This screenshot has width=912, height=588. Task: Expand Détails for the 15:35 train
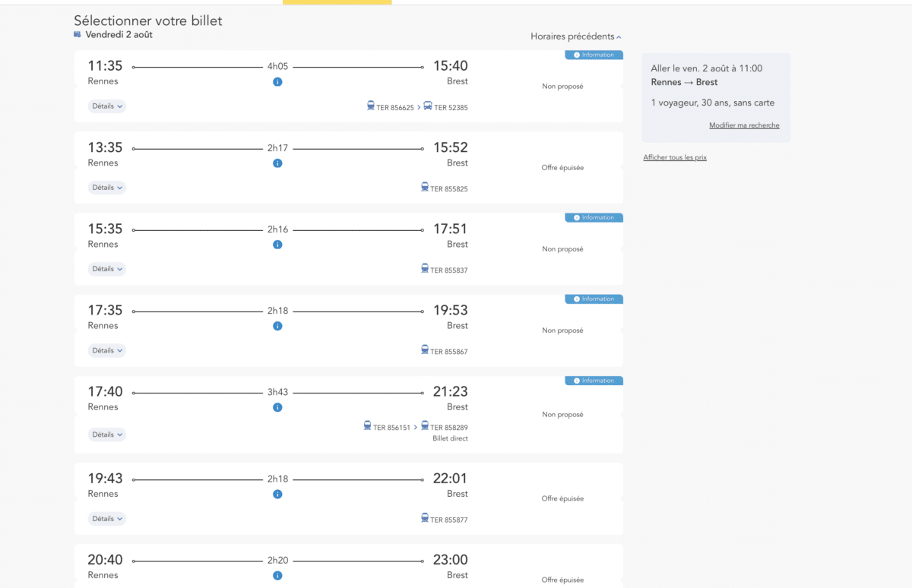(x=107, y=269)
